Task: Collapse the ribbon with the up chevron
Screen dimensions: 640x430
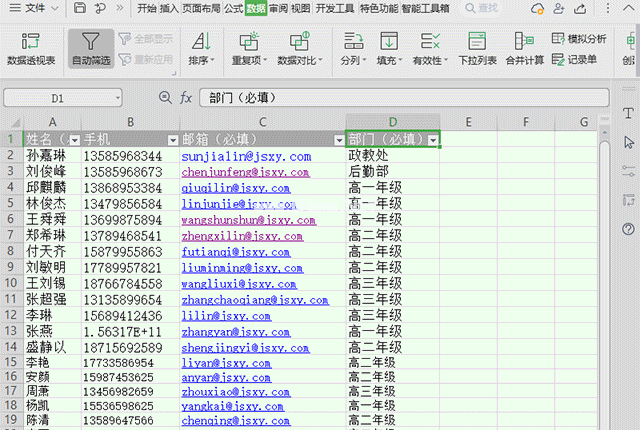Action: [x=629, y=8]
